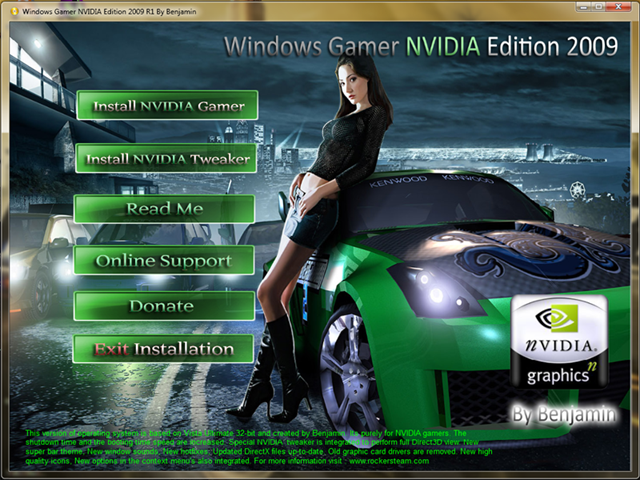The image size is (640, 480).
Task: Close the installer with the red X
Action: click(619, 7)
